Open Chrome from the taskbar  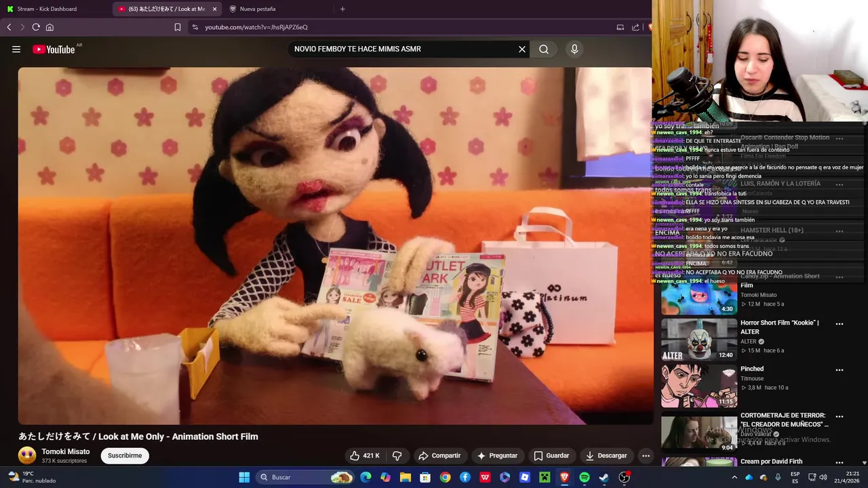click(x=445, y=477)
